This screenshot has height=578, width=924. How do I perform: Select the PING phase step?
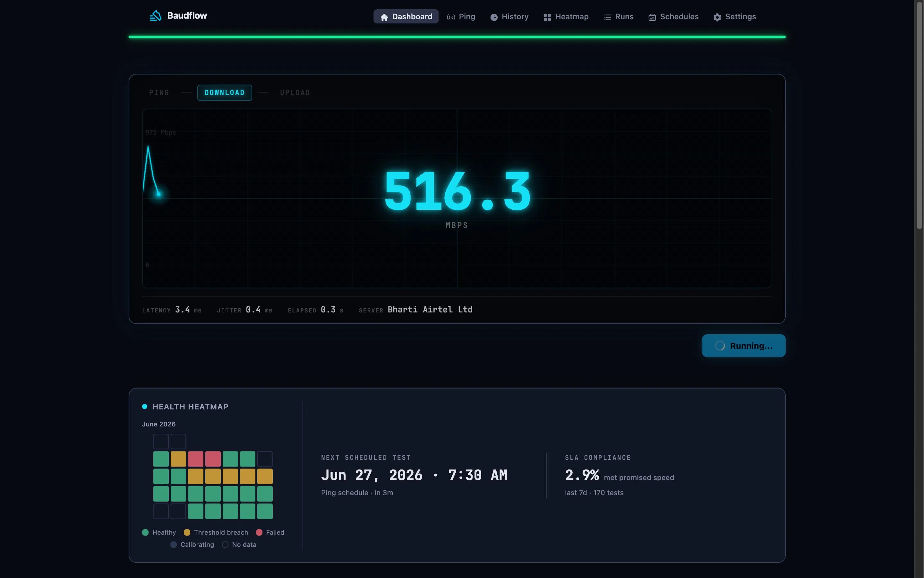click(159, 92)
